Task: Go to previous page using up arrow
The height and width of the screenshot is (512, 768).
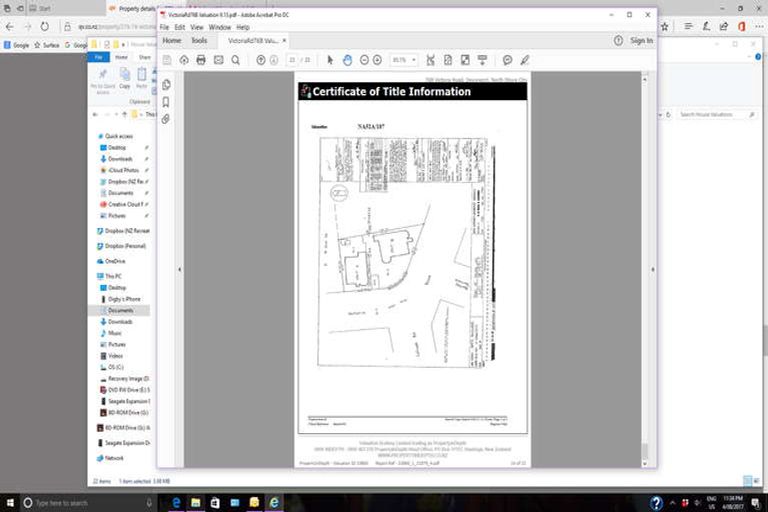Action: 261,60
